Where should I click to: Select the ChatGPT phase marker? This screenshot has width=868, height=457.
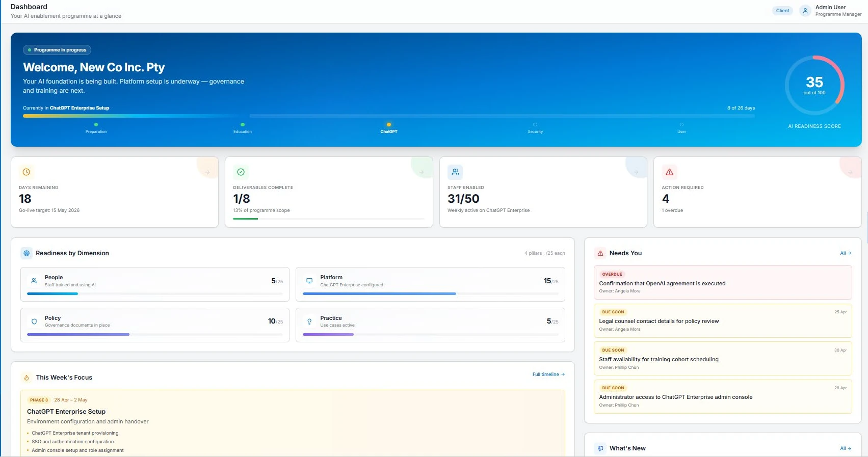click(x=389, y=128)
